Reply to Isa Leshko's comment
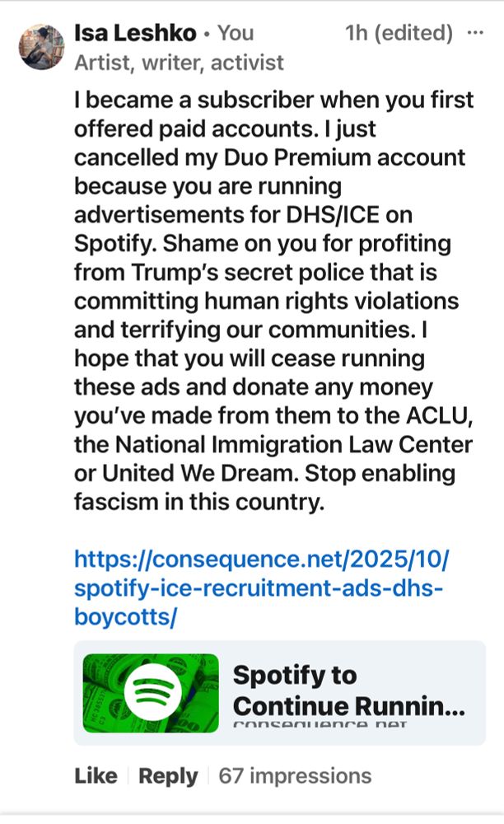 tap(169, 775)
